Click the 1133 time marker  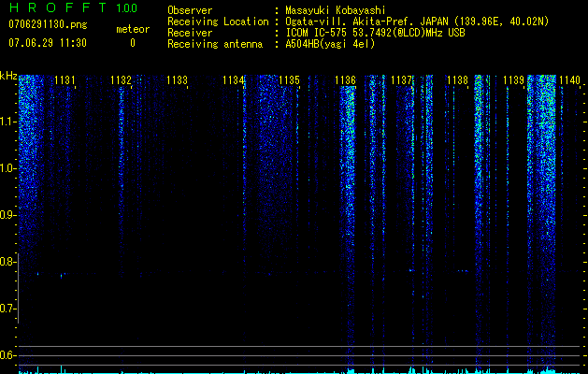coord(177,80)
